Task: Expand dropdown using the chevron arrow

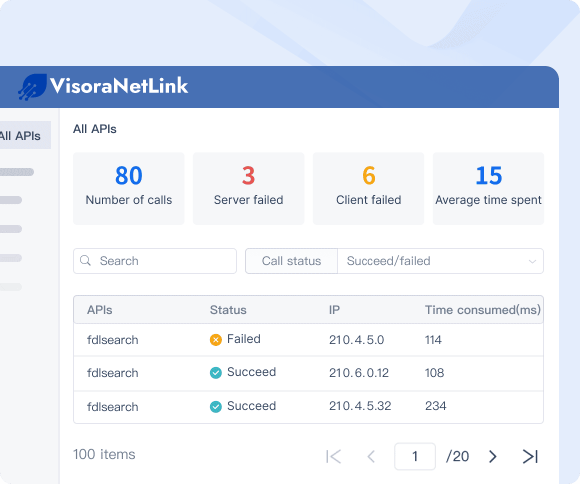Action: (532, 262)
